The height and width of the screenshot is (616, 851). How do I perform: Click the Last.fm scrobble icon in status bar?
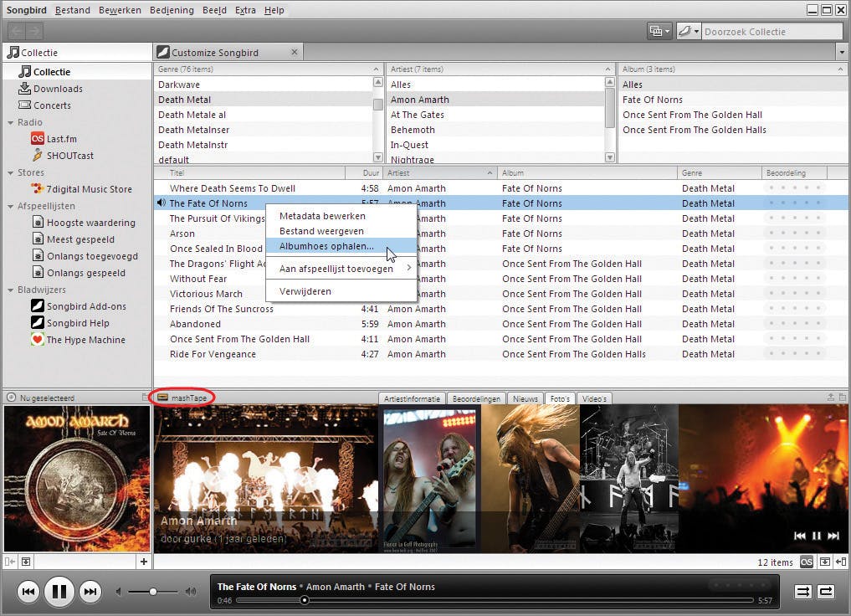click(807, 562)
